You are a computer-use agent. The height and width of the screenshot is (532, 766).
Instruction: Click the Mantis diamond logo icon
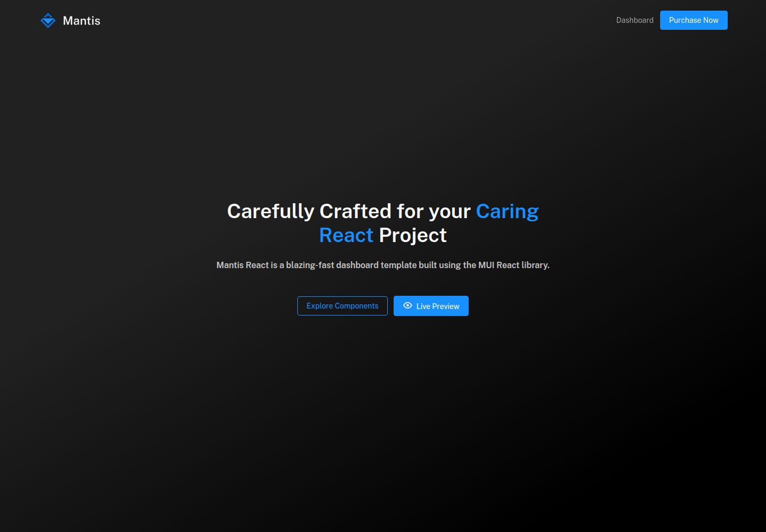tap(48, 20)
